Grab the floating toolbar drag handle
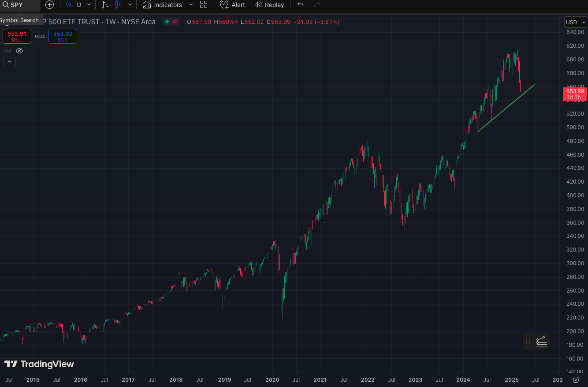The height and width of the screenshot is (387, 588). click(528, 341)
